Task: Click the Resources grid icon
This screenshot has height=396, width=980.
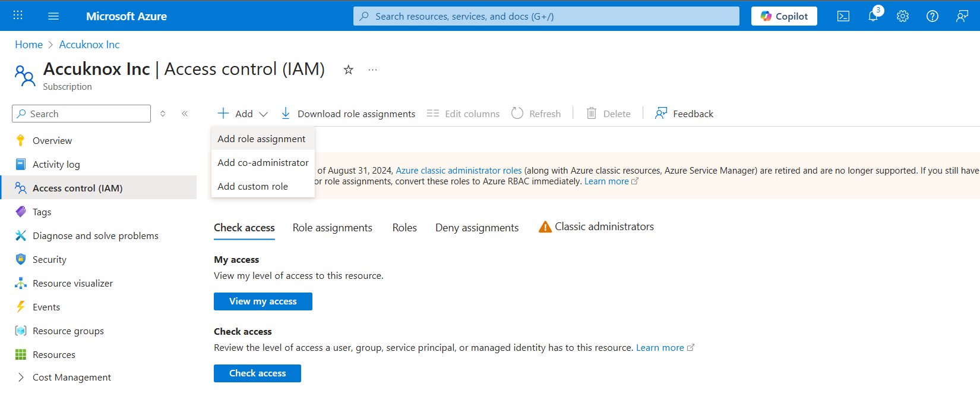Action: (21, 354)
